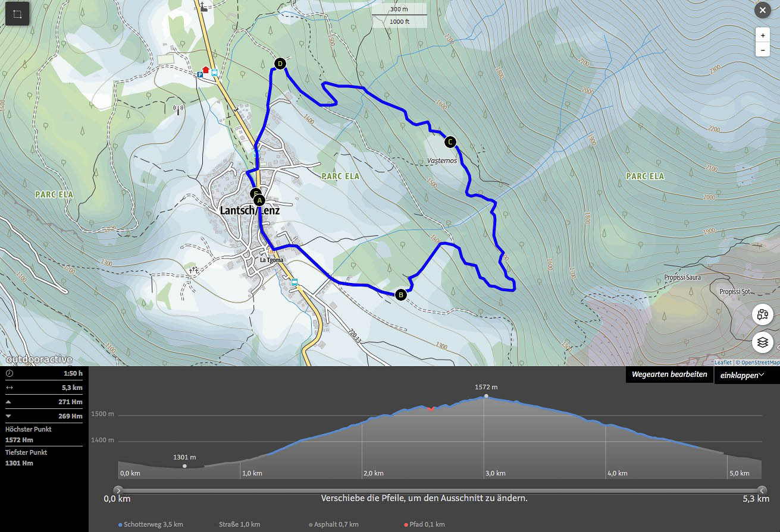The width and height of the screenshot is (780, 532).
Task: Zoom out the map with minus button
Action: click(x=762, y=51)
